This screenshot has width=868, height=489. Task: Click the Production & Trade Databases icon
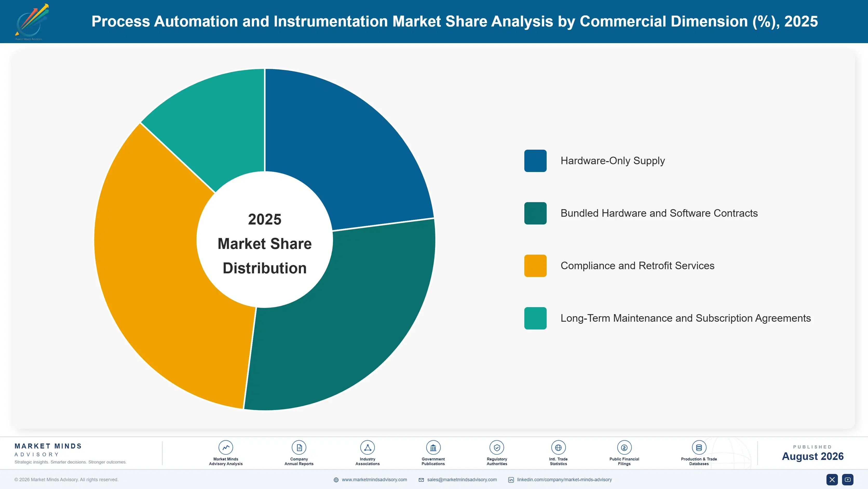click(x=699, y=447)
